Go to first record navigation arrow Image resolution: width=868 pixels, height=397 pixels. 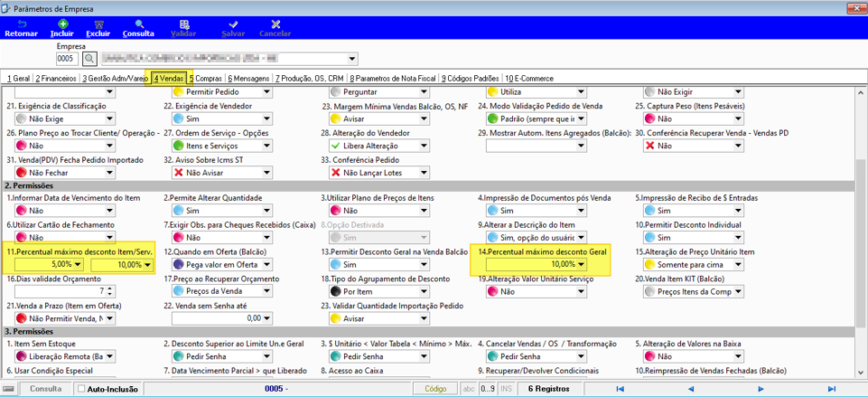point(620,389)
